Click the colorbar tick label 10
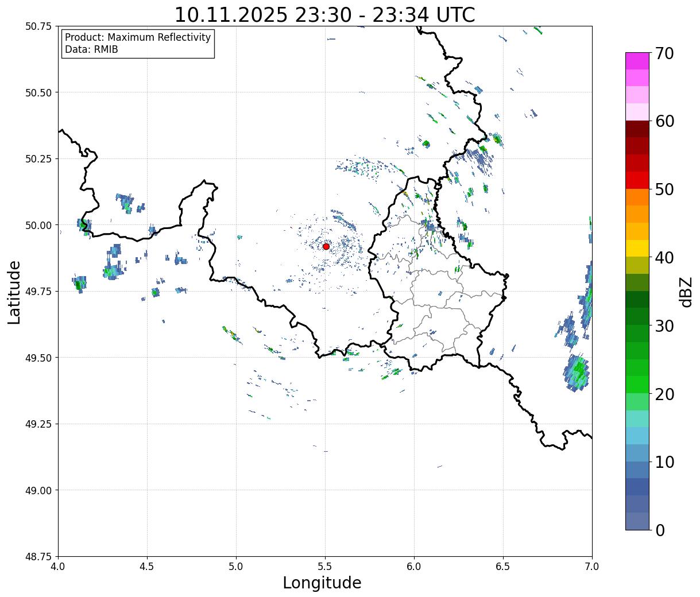The width and height of the screenshot is (700, 597). 664,462
